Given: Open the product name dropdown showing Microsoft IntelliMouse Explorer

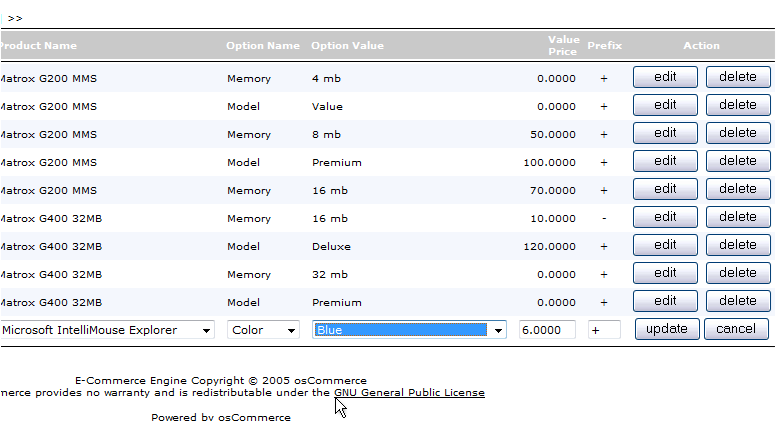Looking at the screenshot, I should click(x=107, y=330).
